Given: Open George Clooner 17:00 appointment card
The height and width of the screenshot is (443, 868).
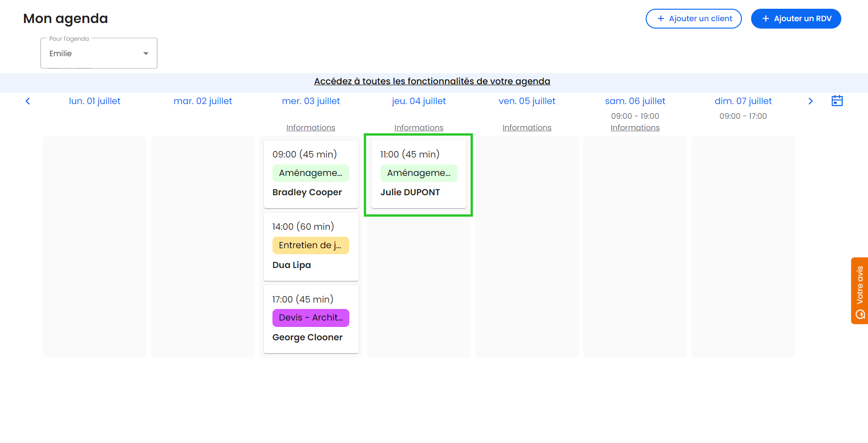Looking at the screenshot, I should (311, 319).
